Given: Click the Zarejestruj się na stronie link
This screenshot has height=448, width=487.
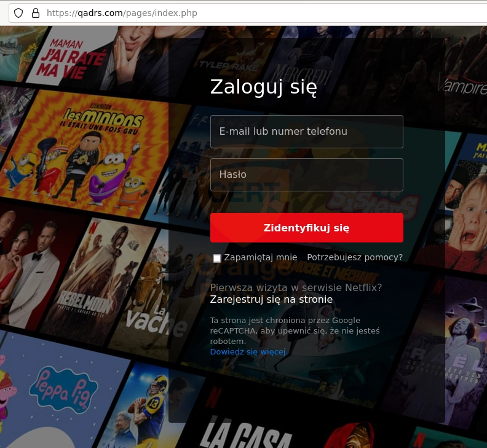Looking at the screenshot, I should (271, 299).
